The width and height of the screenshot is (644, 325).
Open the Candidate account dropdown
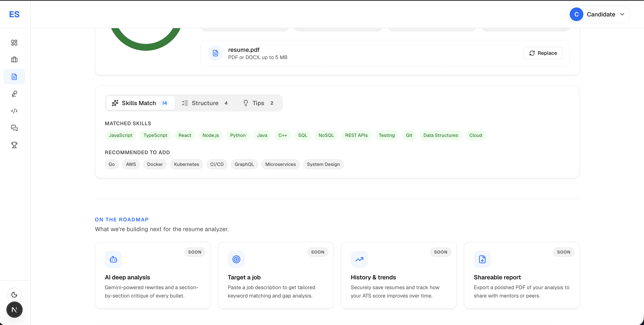[599, 14]
